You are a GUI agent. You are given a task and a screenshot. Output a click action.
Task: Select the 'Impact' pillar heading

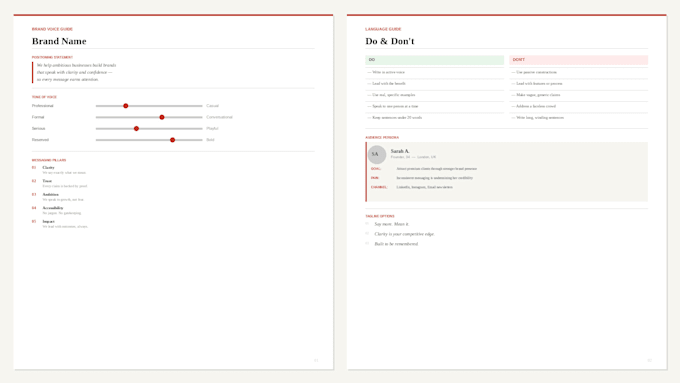(x=48, y=221)
